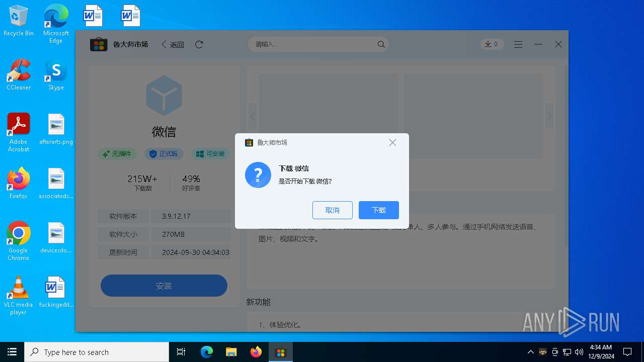
Task: Click the 无插件 badge
Action: tap(117, 154)
